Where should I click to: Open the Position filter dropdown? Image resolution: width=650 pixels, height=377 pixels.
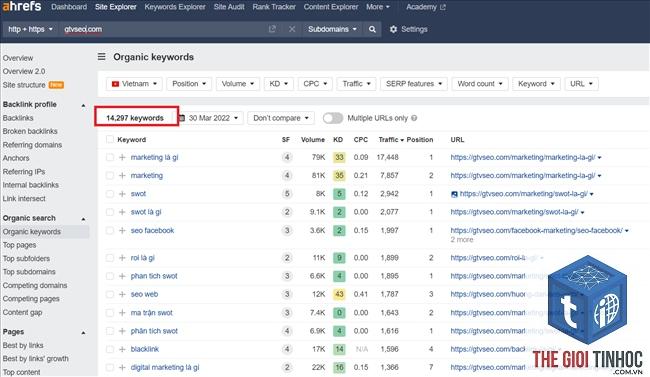click(x=189, y=84)
